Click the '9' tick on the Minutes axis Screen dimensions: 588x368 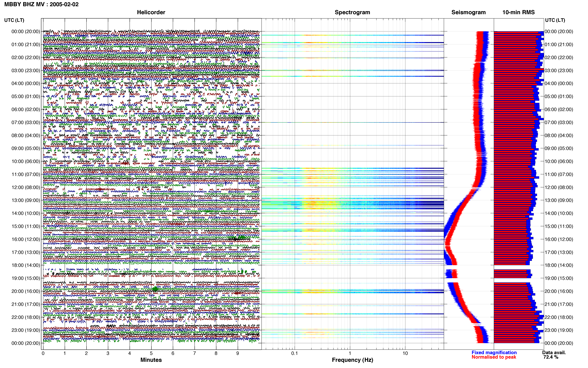238,353
